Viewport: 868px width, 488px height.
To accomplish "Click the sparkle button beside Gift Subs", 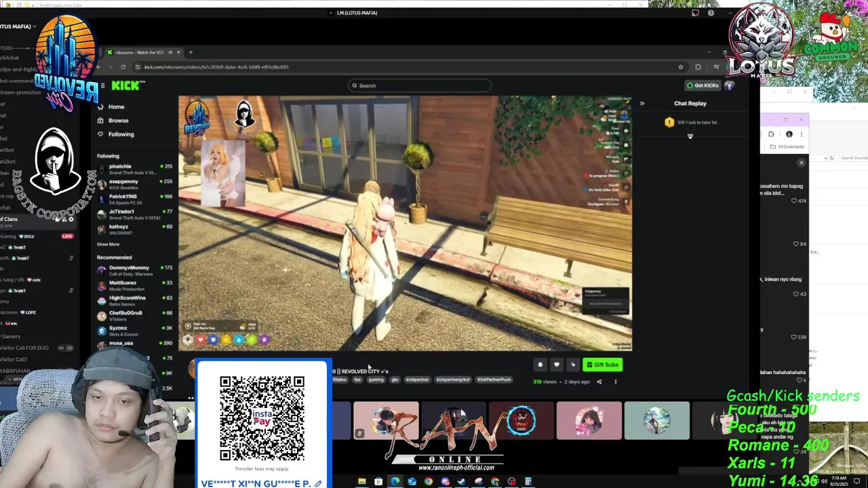I will (x=573, y=365).
